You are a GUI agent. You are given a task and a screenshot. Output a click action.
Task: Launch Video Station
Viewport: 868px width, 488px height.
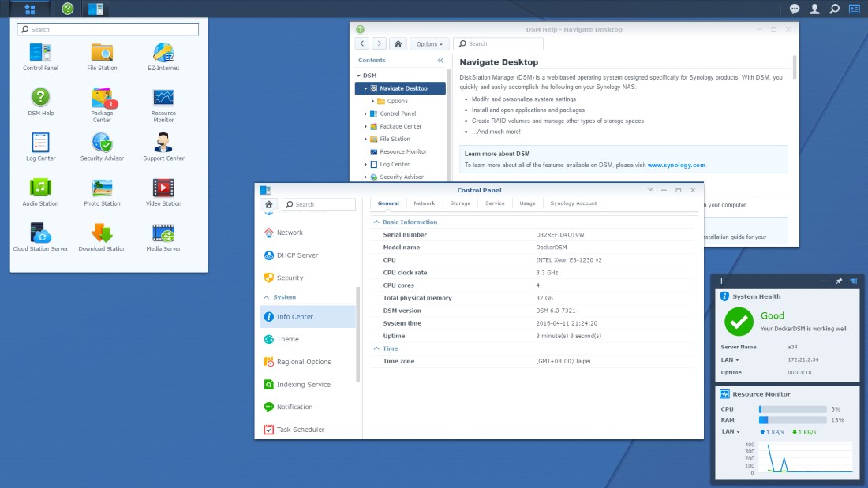point(163,192)
